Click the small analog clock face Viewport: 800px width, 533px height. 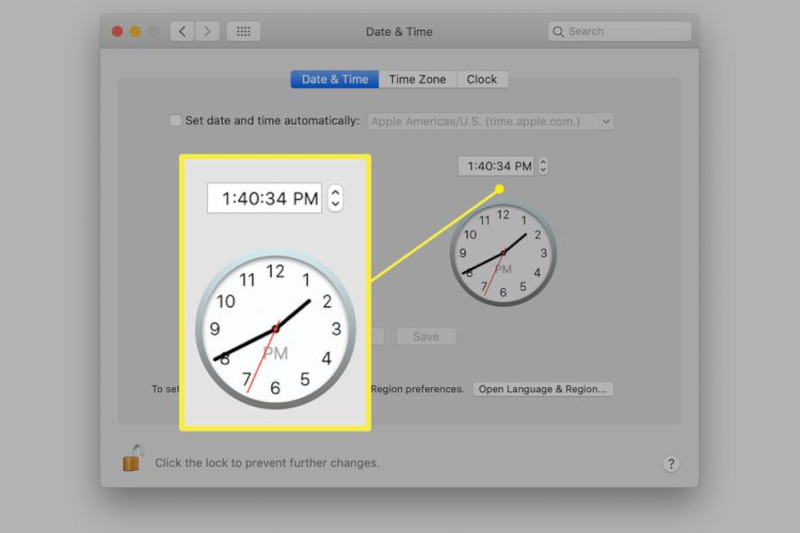coord(503,254)
